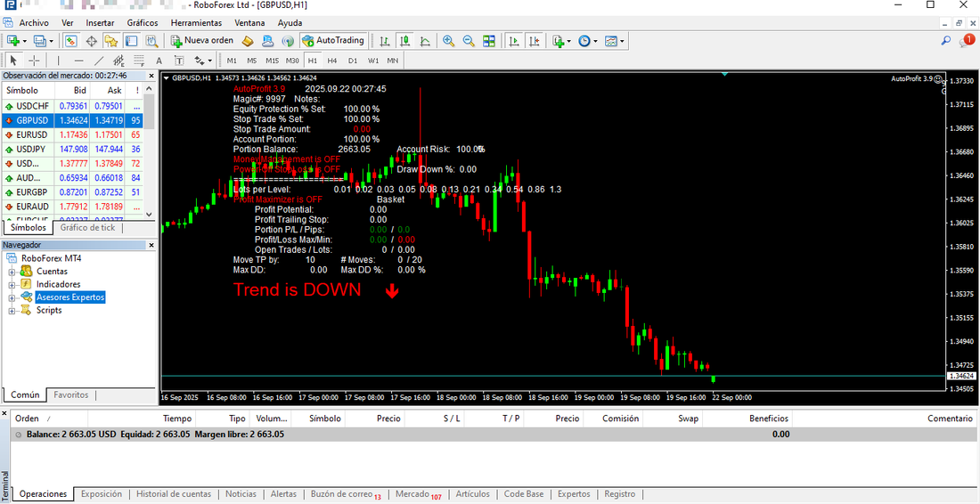
Task: Select GBPUSD row in Market Watch
Action: pyautogui.click(x=72, y=120)
